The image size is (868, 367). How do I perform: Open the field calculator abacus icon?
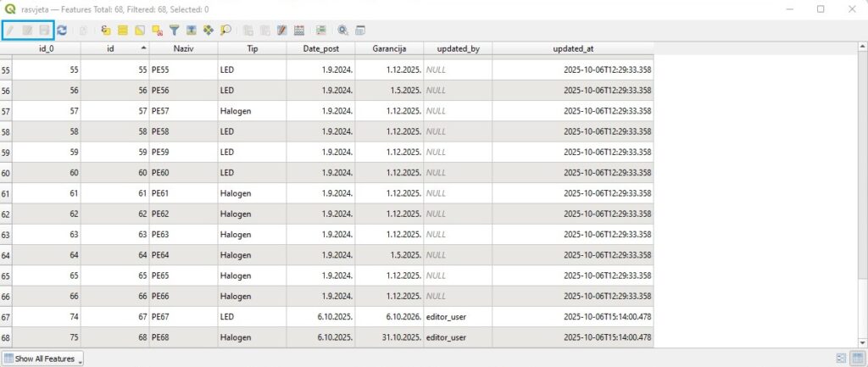[299, 31]
